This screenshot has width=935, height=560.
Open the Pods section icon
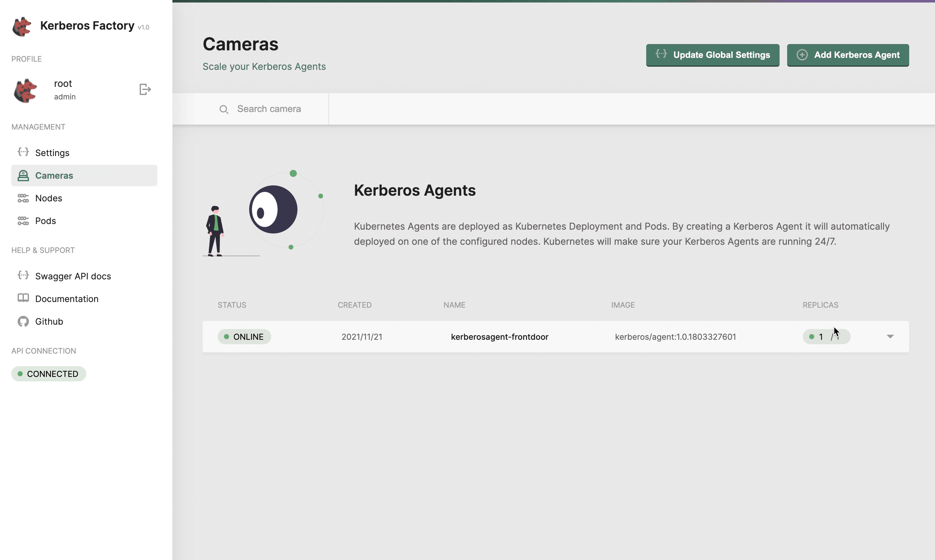[x=23, y=221]
